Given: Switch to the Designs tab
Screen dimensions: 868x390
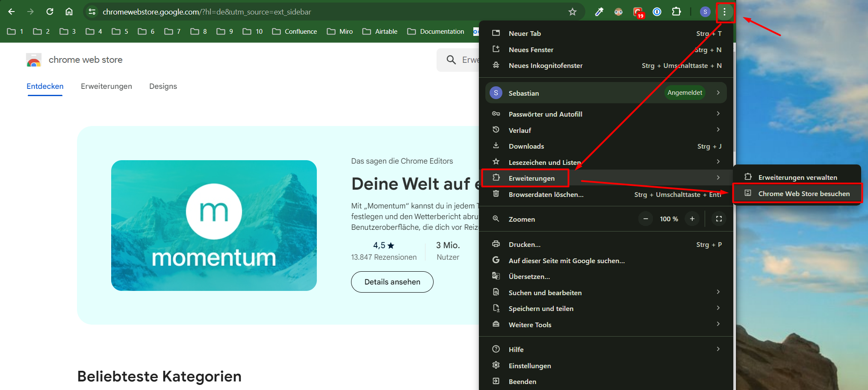Looking at the screenshot, I should (163, 86).
